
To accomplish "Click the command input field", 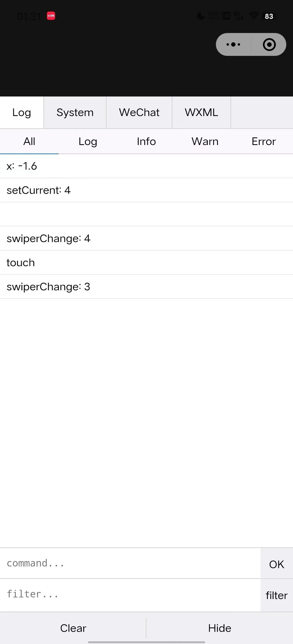I will 130,563.
